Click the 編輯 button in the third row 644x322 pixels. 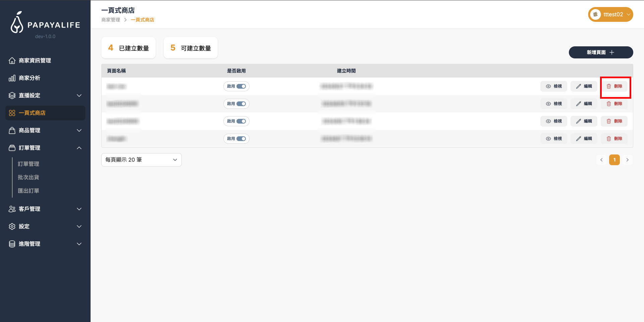[584, 121]
